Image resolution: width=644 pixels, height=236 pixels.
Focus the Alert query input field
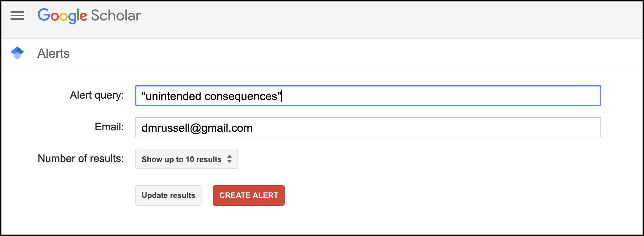(x=368, y=95)
